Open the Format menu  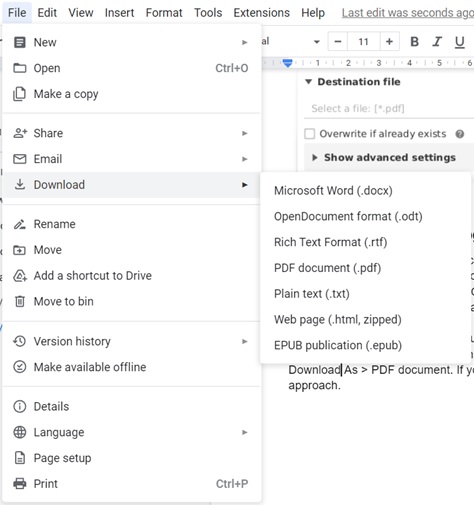tap(164, 13)
